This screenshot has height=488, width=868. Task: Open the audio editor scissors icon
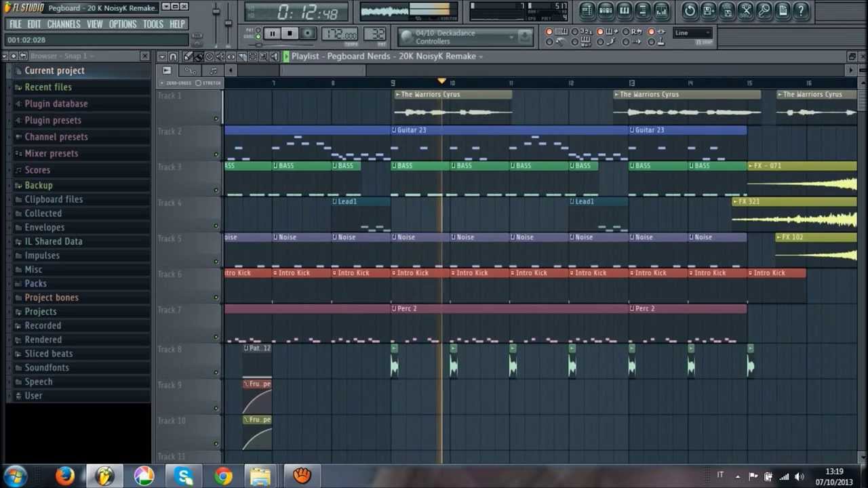click(x=746, y=11)
